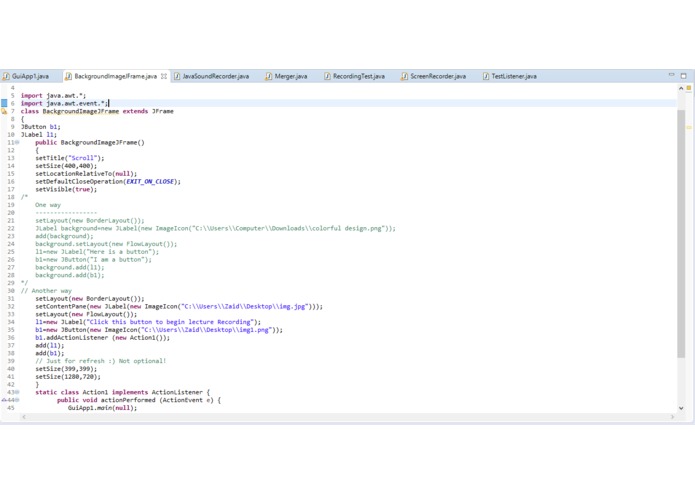Viewport: 695px width, 494px height.
Task: Click the "JLabel l1;" declaration
Action: (39, 135)
